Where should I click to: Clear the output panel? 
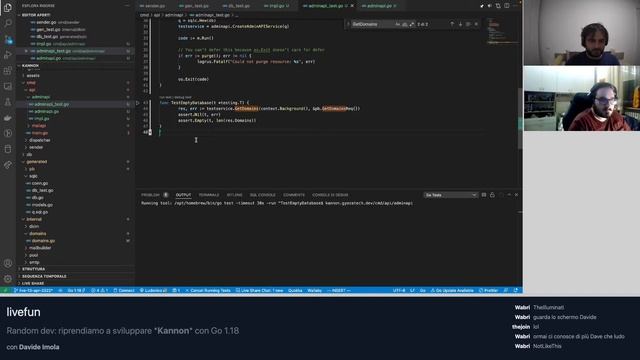click(484, 195)
